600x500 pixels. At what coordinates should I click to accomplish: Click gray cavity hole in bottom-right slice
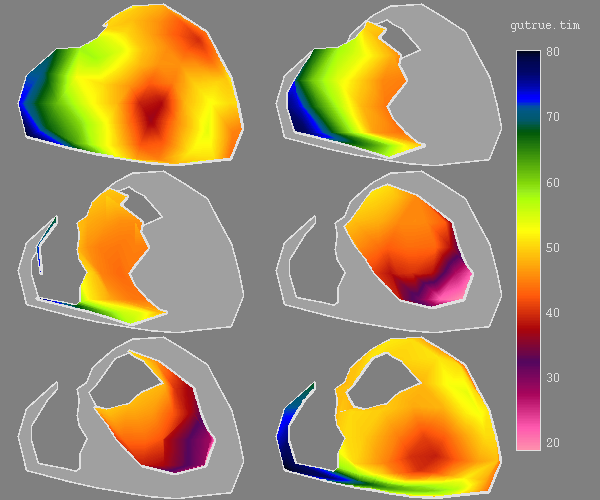point(382,385)
